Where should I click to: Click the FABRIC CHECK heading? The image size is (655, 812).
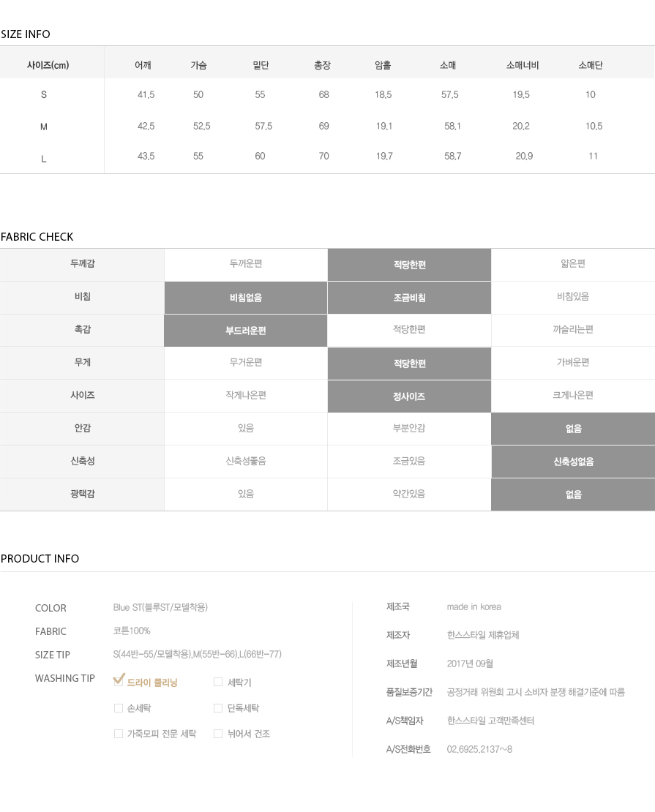(x=37, y=237)
